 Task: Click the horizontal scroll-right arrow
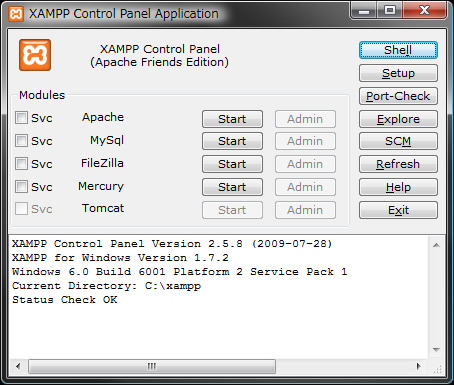pyautogui.click(x=419, y=366)
